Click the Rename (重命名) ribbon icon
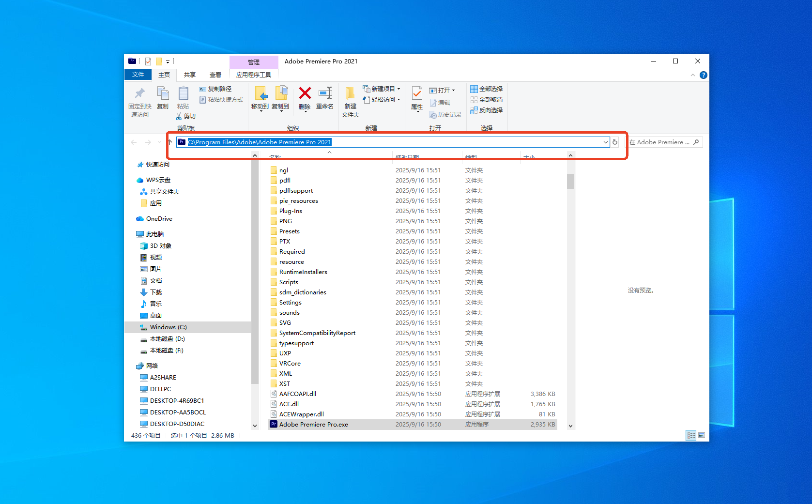The width and height of the screenshot is (812, 504). 325,93
